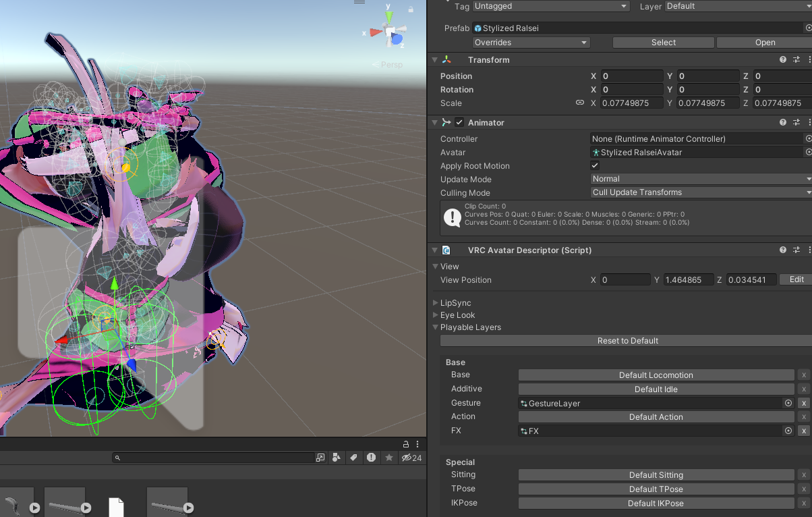
Task: Click Search by Label tag icon
Action: (x=353, y=458)
